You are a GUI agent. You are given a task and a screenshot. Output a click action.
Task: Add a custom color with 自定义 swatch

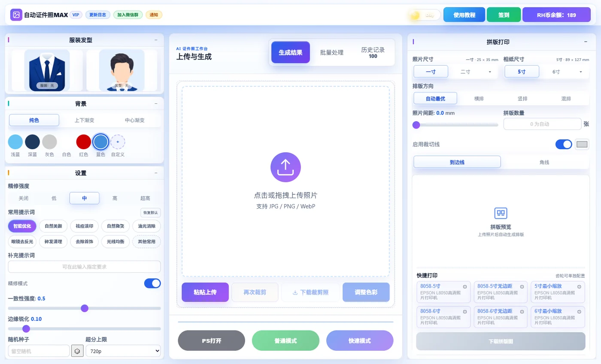(118, 142)
